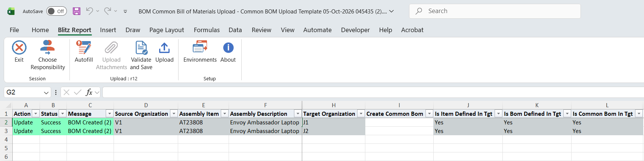
Task: Open the Help tab
Action: click(x=386, y=30)
